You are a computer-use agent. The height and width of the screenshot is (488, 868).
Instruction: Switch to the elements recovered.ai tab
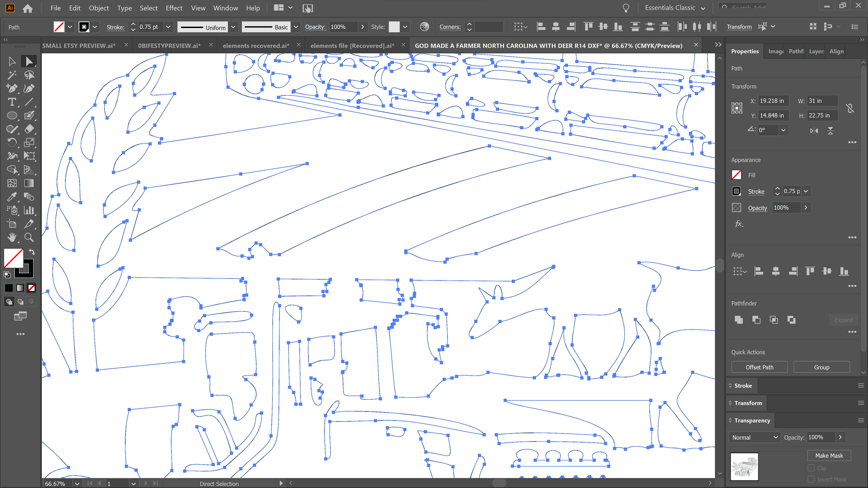[256, 46]
